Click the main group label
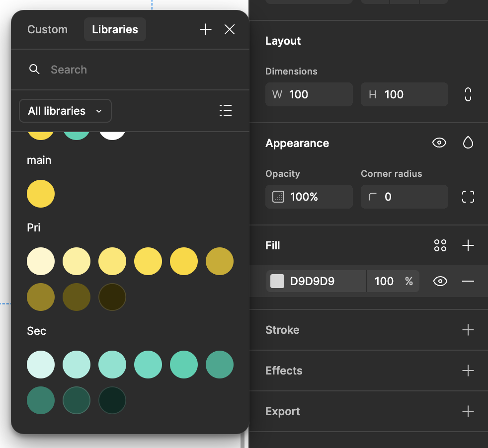Image resolution: width=488 pixels, height=448 pixels. point(39,160)
